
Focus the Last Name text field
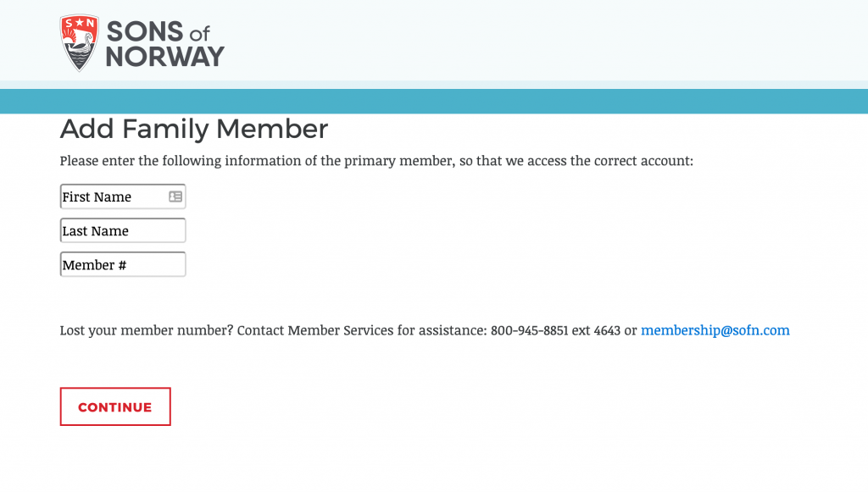[123, 230]
